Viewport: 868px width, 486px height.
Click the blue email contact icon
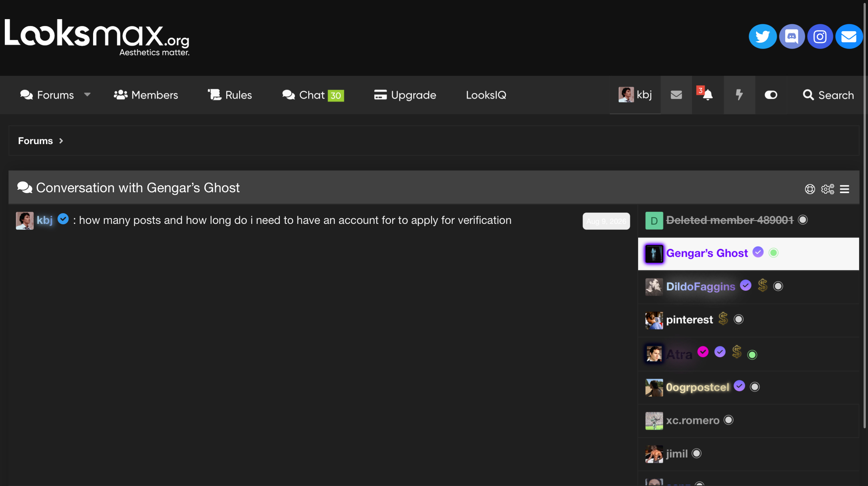pos(849,36)
